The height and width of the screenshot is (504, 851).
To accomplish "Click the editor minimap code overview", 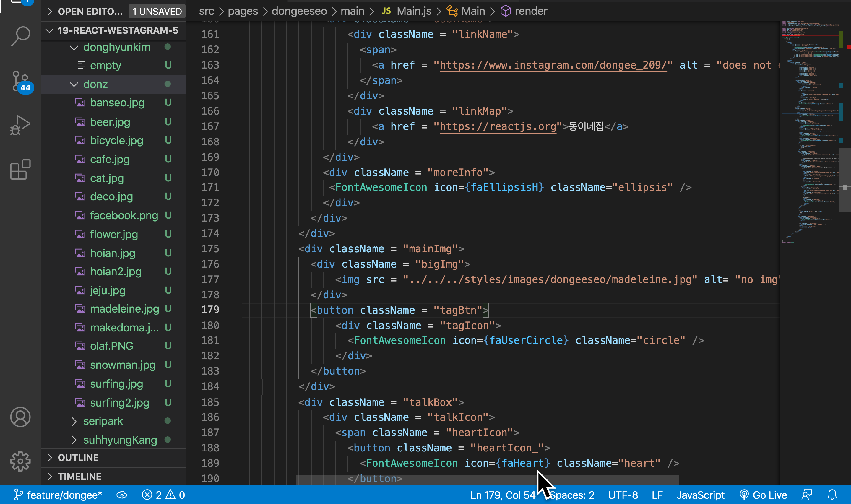I will tap(810, 132).
